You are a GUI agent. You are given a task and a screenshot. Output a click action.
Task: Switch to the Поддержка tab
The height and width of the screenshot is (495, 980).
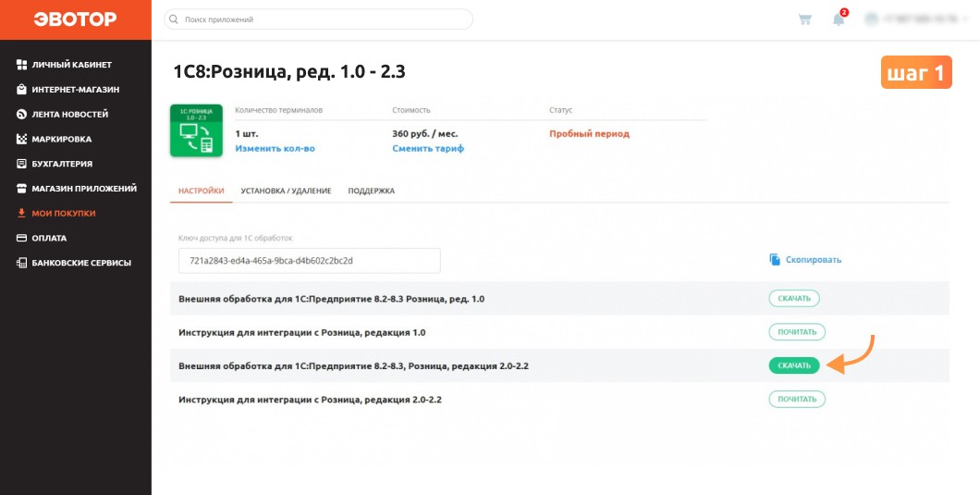pos(372,191)
